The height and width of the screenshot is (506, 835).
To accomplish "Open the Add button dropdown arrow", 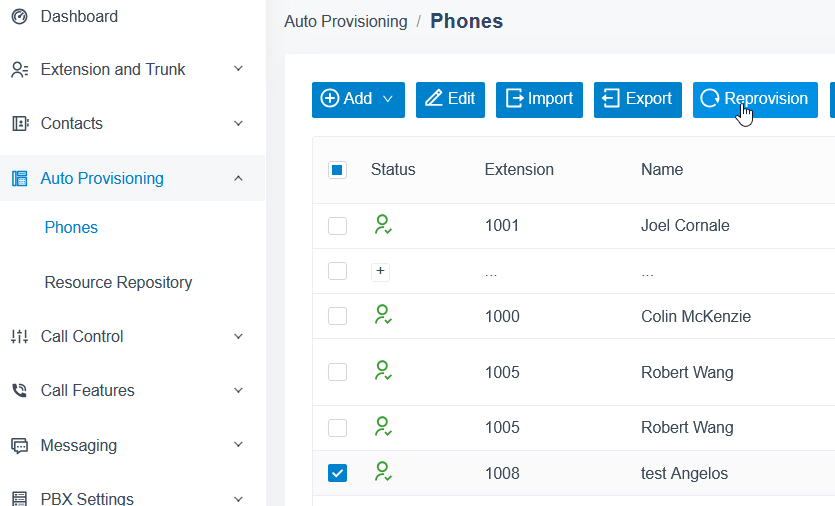I will point(388,99).
